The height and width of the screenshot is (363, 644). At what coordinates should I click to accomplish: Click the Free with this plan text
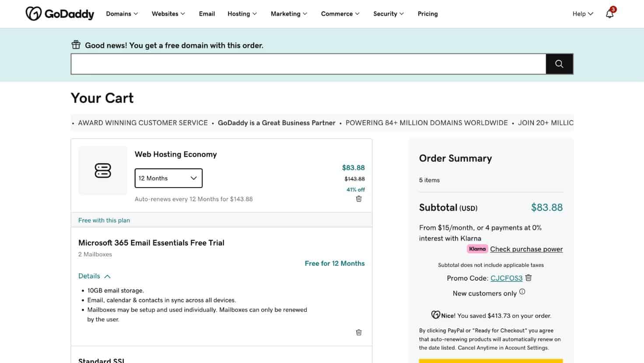click(x=104, y=220)
